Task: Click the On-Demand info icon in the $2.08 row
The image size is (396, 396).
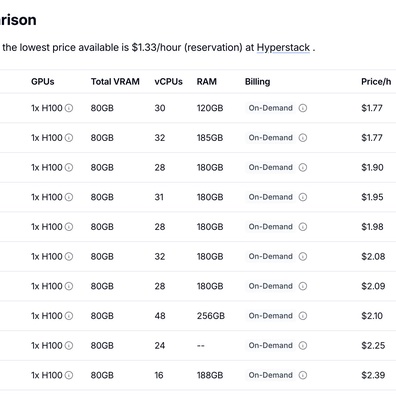Action: point(303,256)
